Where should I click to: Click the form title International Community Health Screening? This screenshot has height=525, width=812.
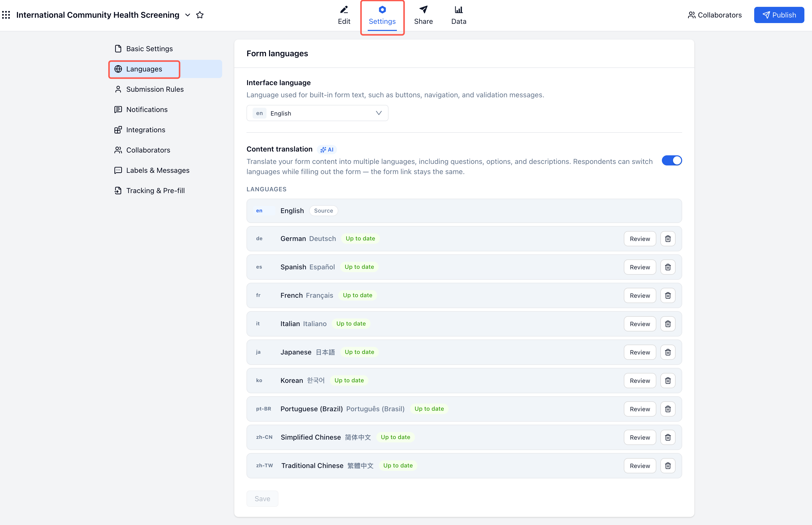pyautogui.click(x=98, y=15)
